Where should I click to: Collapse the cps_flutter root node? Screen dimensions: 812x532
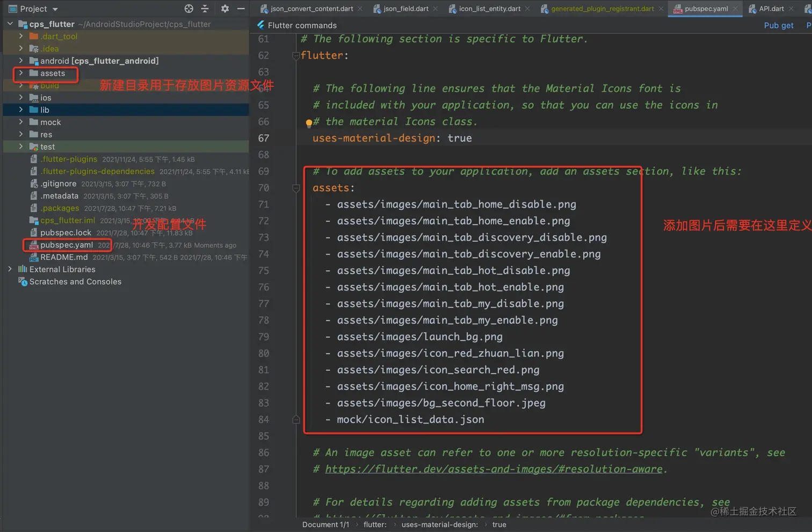point(10,24)
